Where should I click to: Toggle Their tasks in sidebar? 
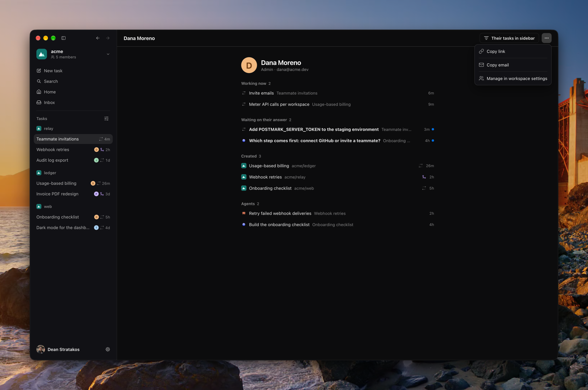click(x=509, y=38)
